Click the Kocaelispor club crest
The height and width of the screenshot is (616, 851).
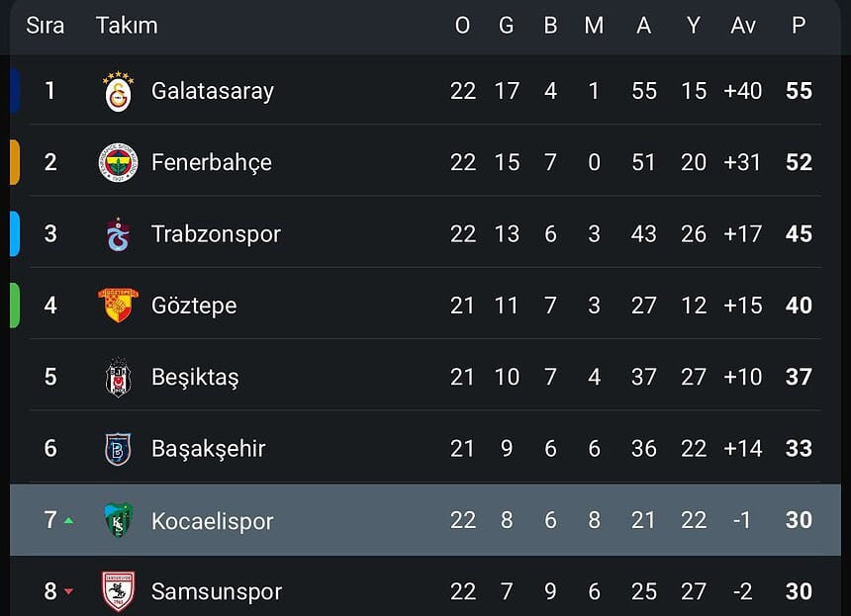click(x=118, y=520)
